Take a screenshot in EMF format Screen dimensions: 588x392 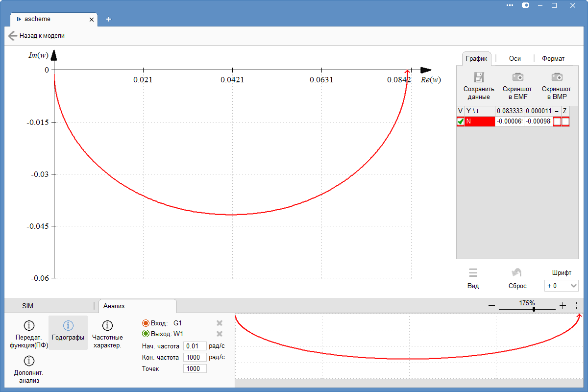tap(517, 77)
